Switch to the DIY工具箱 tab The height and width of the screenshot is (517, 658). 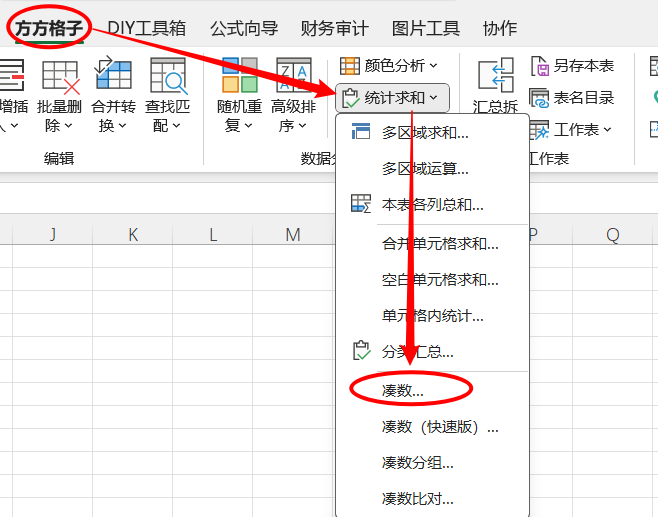coord(146,28)
